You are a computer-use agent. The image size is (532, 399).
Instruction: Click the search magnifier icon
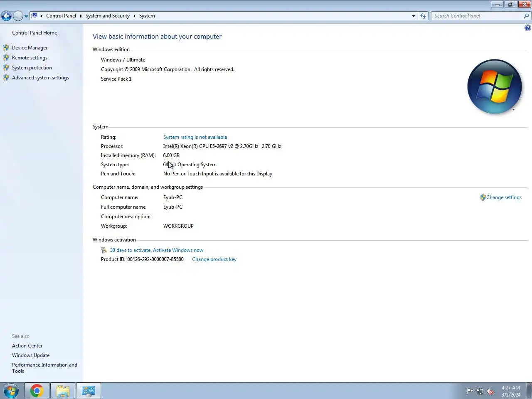(527, 16)
